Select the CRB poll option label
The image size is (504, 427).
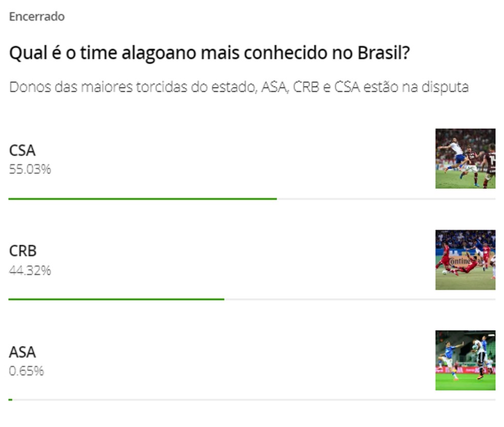point(23,251)
